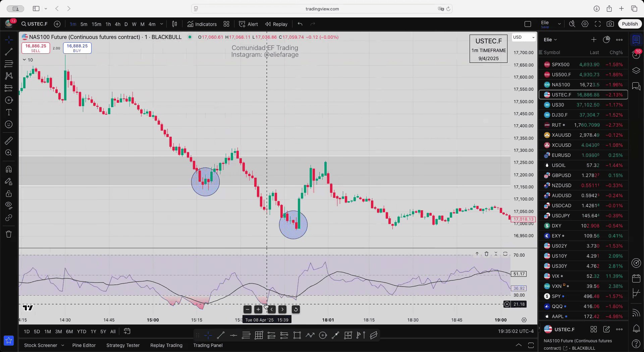Click the BUY 16,888.25 button
This screenshot has width=644, height=352.
click(x=77, y=48)
